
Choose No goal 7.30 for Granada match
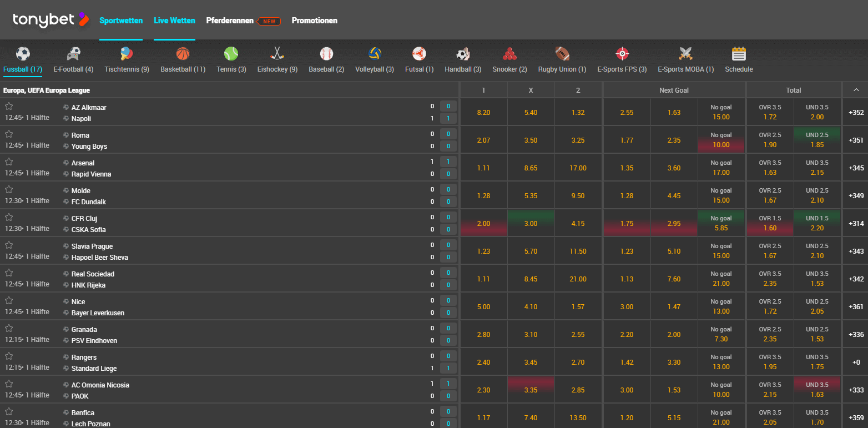pyautogui.click(x=721, y=334)
